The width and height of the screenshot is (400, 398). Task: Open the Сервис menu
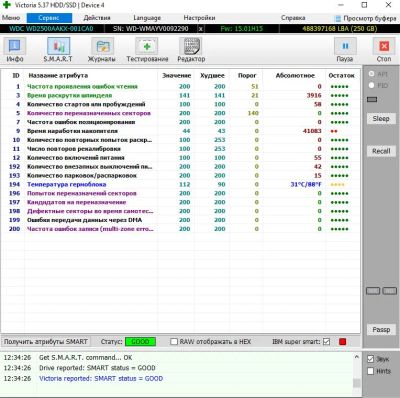pyautogui.click(x=49, y=18)
